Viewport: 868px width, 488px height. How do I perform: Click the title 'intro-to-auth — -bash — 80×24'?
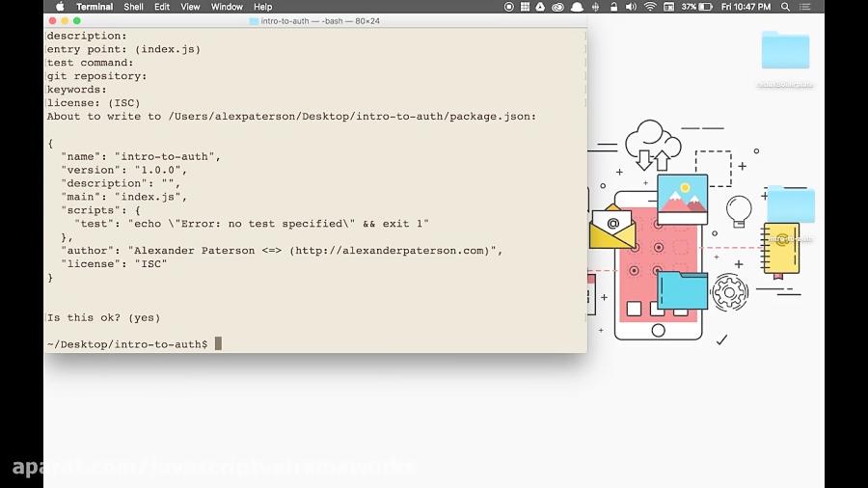[x=320, y=21]
